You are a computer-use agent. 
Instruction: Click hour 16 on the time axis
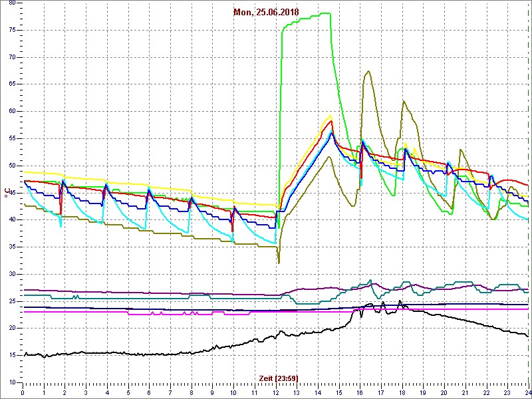pyautogui.click(x=360, y=392)
